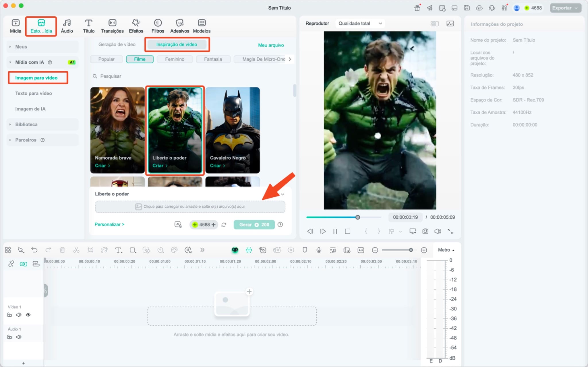Click the Pesquisar search field
This screenshot has height=367, width=588.
(x=189, y=76)
